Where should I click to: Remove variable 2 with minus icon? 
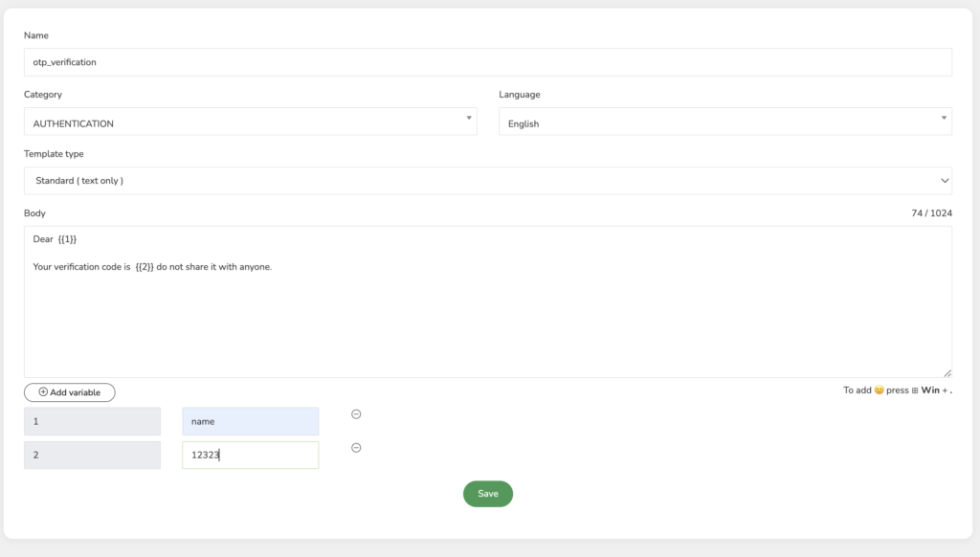[356, 448]
